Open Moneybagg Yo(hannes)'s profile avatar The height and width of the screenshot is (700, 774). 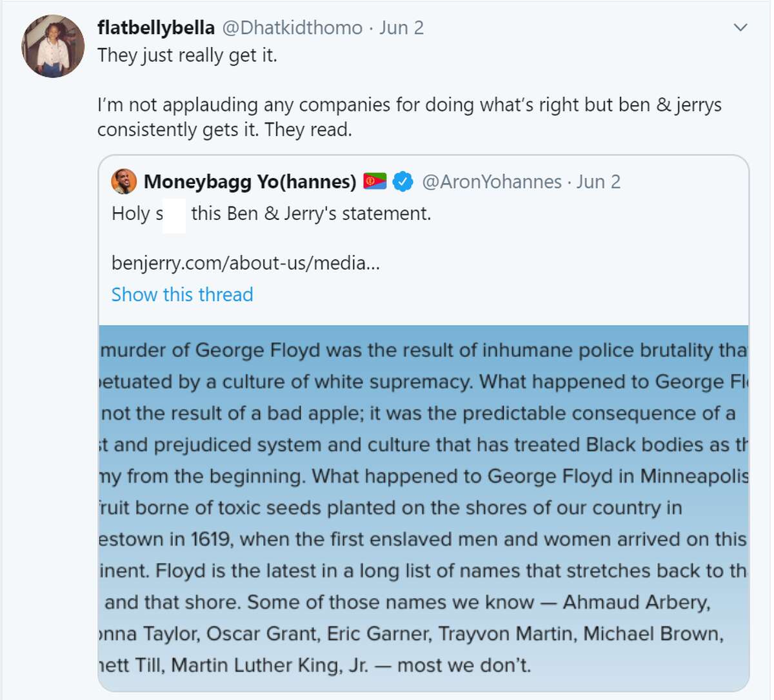(123, 181)
